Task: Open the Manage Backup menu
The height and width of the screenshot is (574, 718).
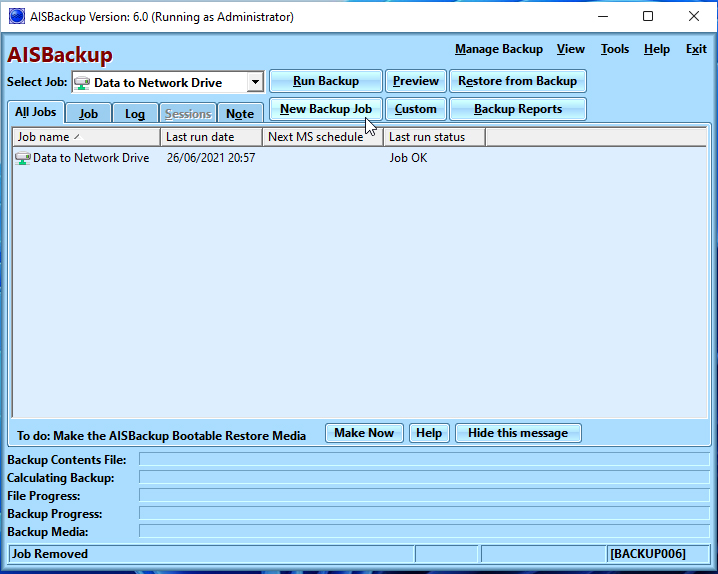Action: (x=498, y=49)
